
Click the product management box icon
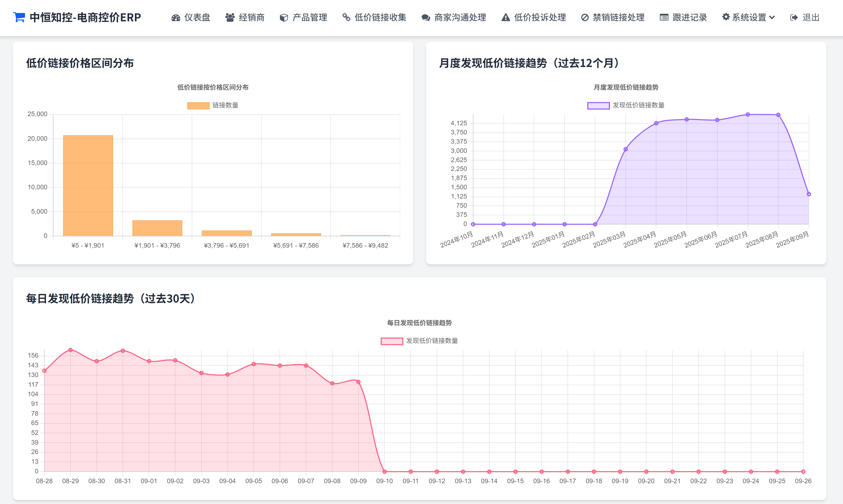click(x=284, y=18)
